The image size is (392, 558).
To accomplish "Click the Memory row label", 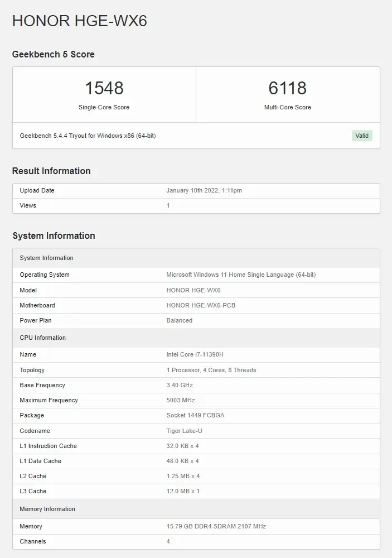I will tap(31, 526).
